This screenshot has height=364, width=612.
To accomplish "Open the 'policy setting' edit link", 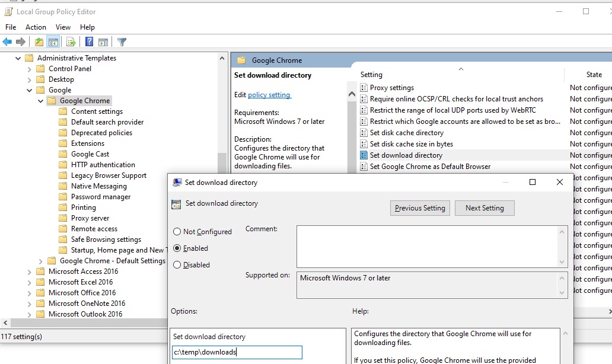I will [x=269, y=95].
